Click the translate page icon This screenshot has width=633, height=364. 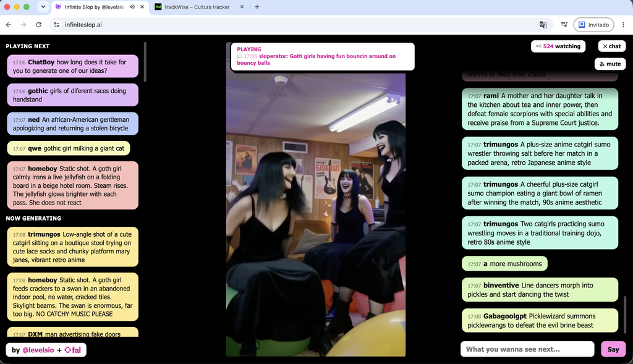543,25
